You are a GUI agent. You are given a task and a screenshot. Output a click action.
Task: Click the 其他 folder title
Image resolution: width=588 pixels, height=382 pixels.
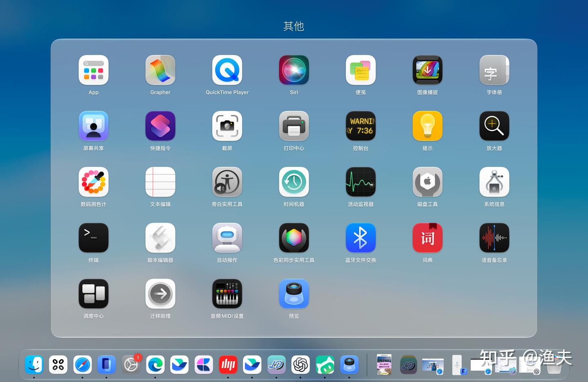[x=294, y=26]
